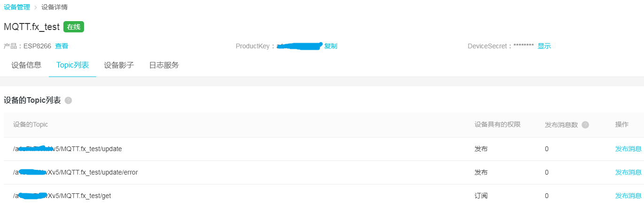Reveal DeviceSecret with 显示 link
Screen dimensions: 644x206
pyautogui.click(x=544, y=46)
